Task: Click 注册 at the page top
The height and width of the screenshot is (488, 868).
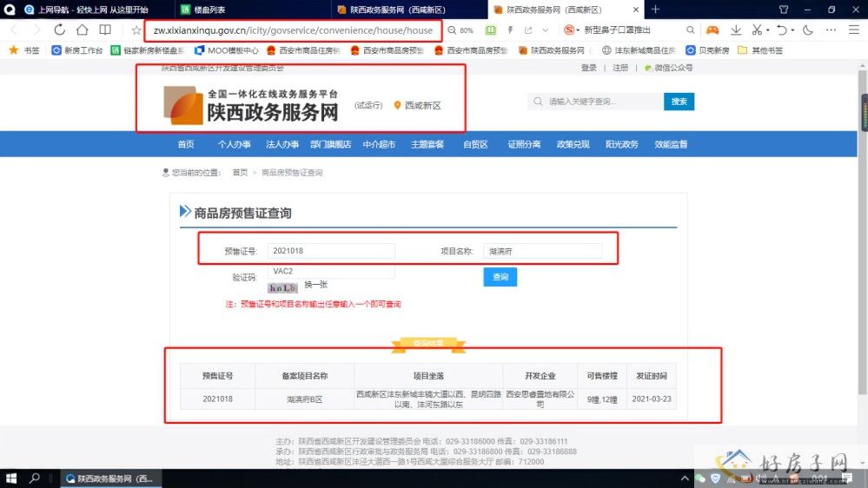Action: [x=620, y=68]
